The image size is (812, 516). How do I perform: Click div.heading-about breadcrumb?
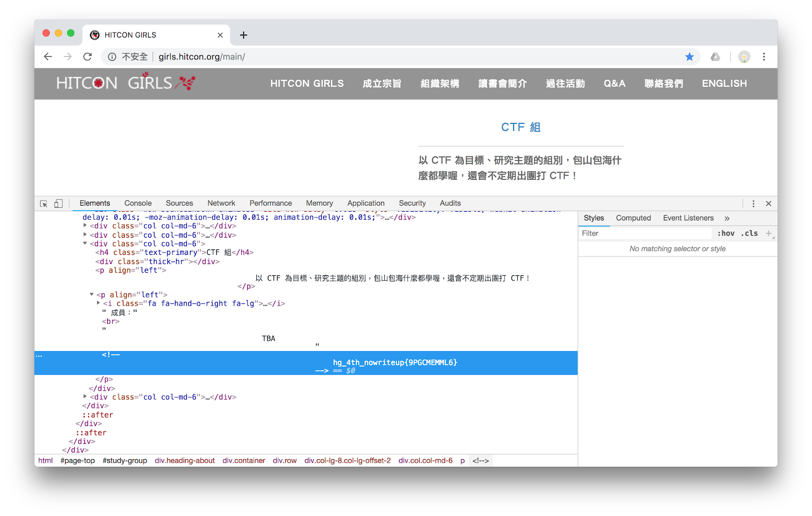click(x=185, y=461)
